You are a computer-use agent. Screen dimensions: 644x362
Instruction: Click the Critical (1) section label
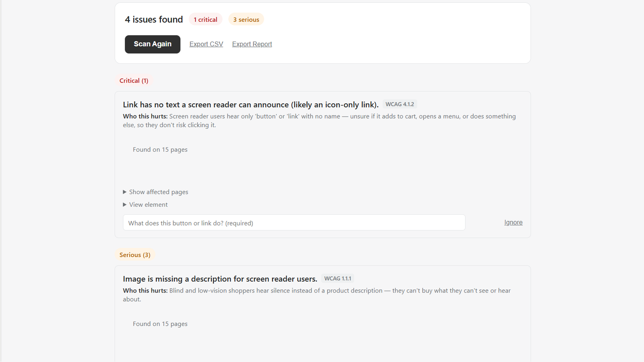point(134,81)
